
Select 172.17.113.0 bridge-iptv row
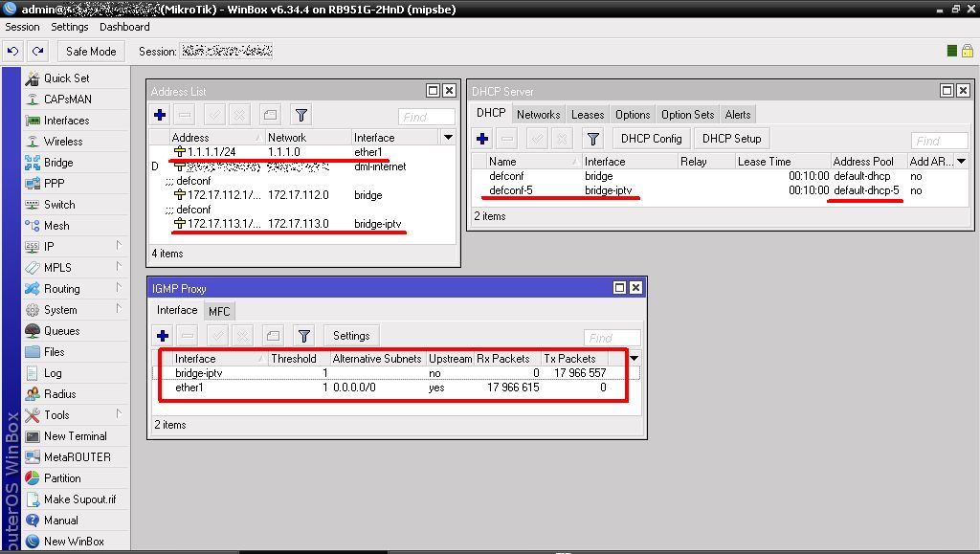[x=303, y=224]
